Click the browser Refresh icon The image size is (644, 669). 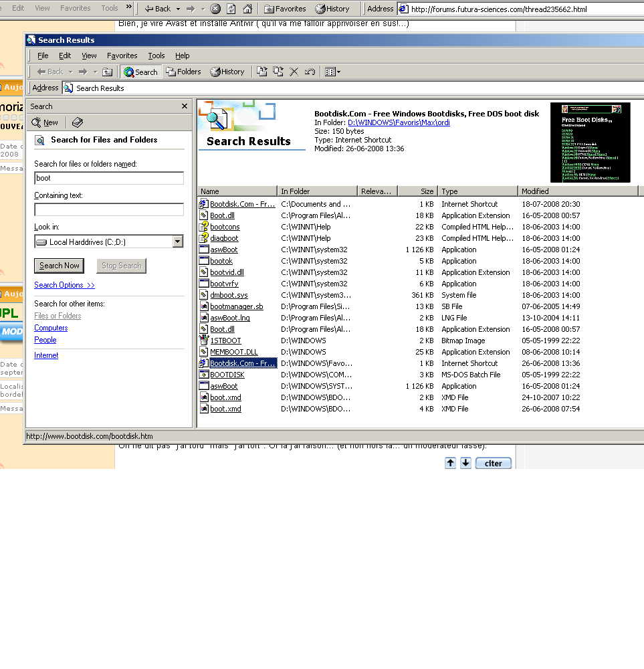pos(231,9)
